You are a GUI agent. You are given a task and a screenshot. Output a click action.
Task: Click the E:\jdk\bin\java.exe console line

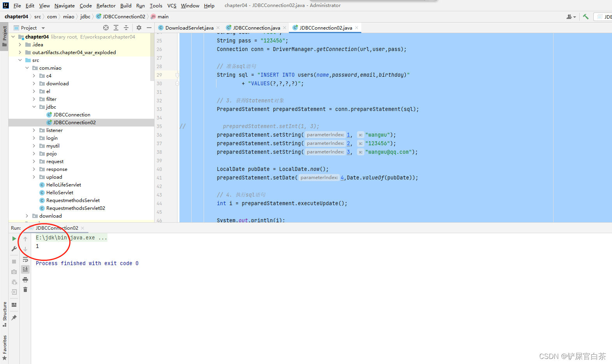[x=71, y=237]
